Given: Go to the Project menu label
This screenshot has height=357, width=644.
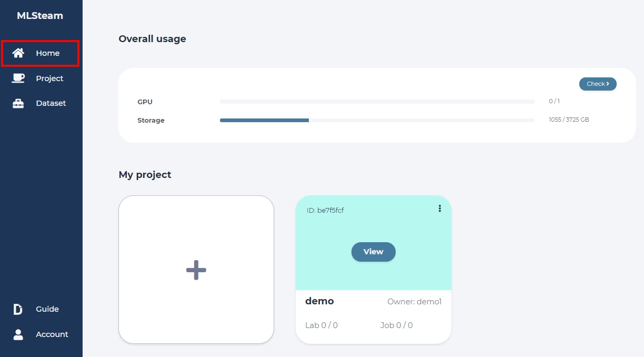Looking at the screenshot, I should coord(49,78).
